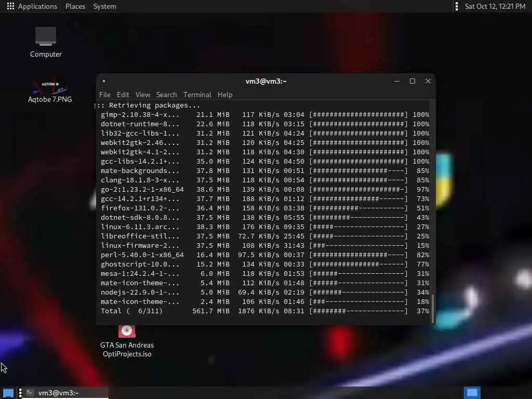
Task: Click the clock showing Sat Oct 12
Action: click(x=495, y=6)
